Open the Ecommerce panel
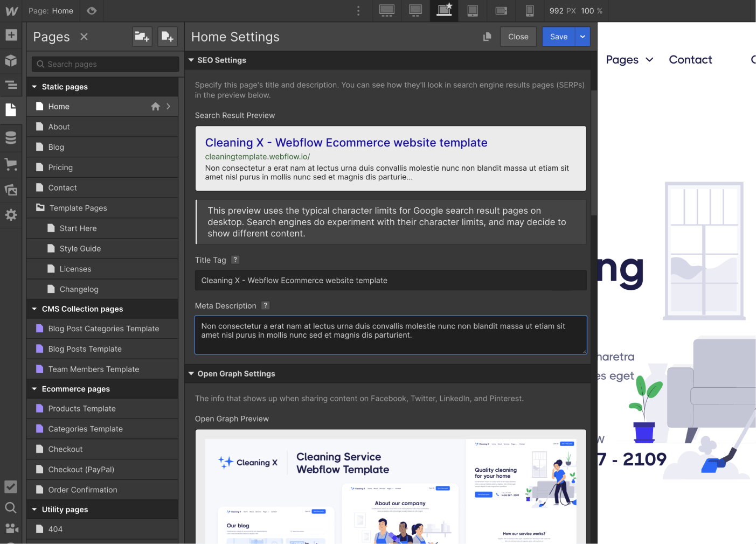The width and height of the screenshot is (756, 544). click(x=11, y=164)
